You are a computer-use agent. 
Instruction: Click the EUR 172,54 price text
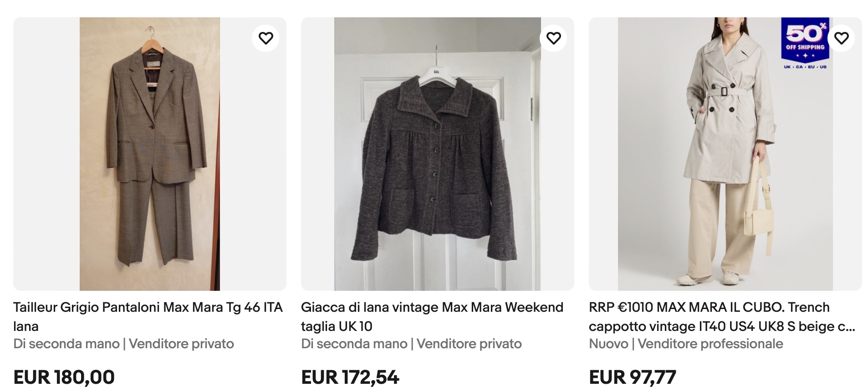(350, 377)
